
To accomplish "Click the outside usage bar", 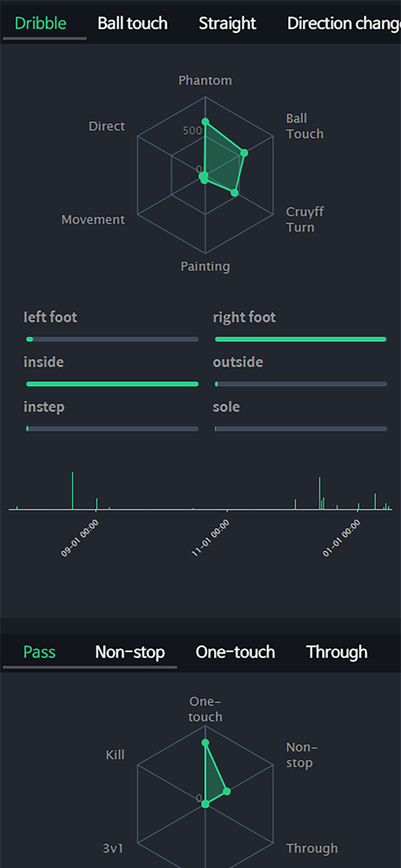I will 300,384.
